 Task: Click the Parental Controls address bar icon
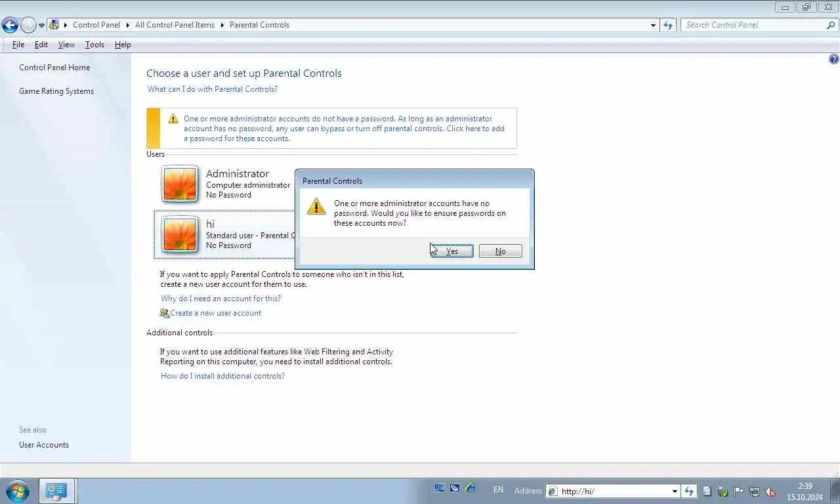click(54, 25)
